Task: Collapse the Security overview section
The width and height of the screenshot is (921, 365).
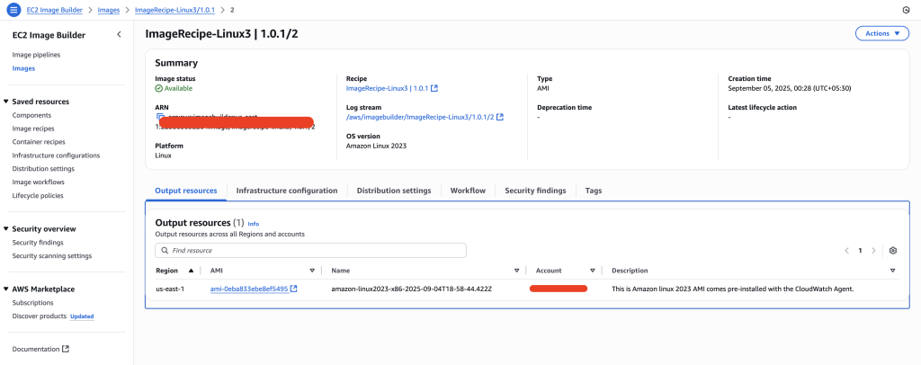Action: tap(6, 229)
